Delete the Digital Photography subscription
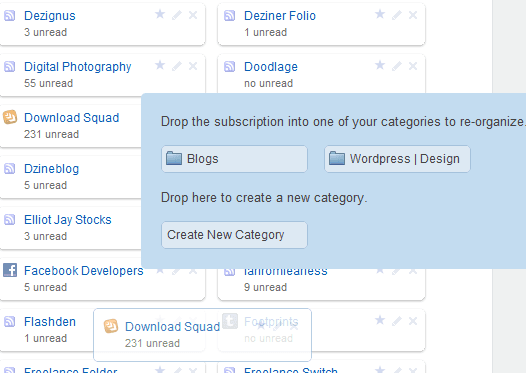Screen dimensions: 526x373 [193, 66]
